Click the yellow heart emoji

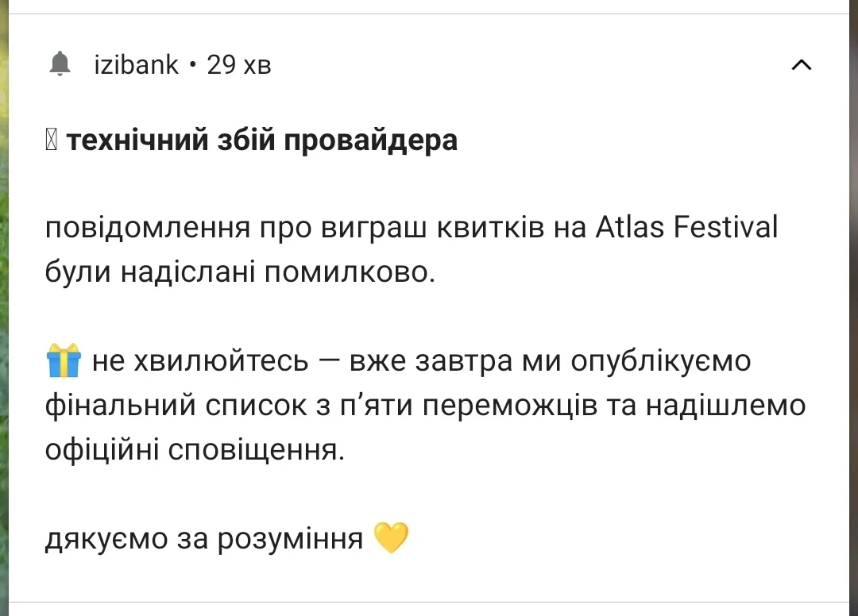pos(391,538)
